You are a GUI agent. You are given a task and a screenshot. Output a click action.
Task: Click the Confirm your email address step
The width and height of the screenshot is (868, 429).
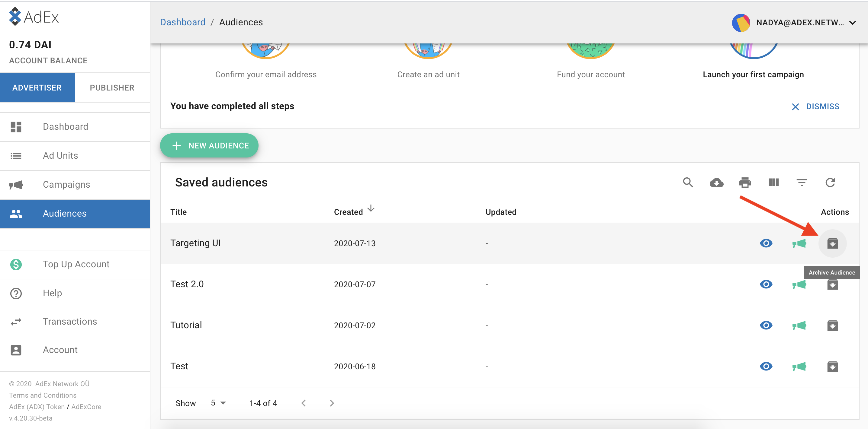(266, 74)
